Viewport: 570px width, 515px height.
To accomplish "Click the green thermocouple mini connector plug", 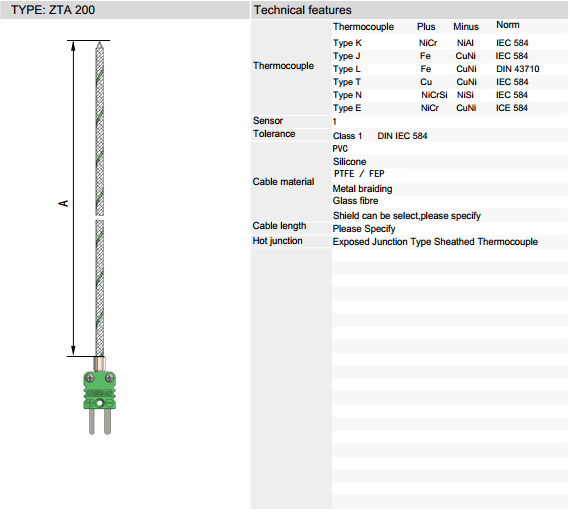I will coord(100,395).
